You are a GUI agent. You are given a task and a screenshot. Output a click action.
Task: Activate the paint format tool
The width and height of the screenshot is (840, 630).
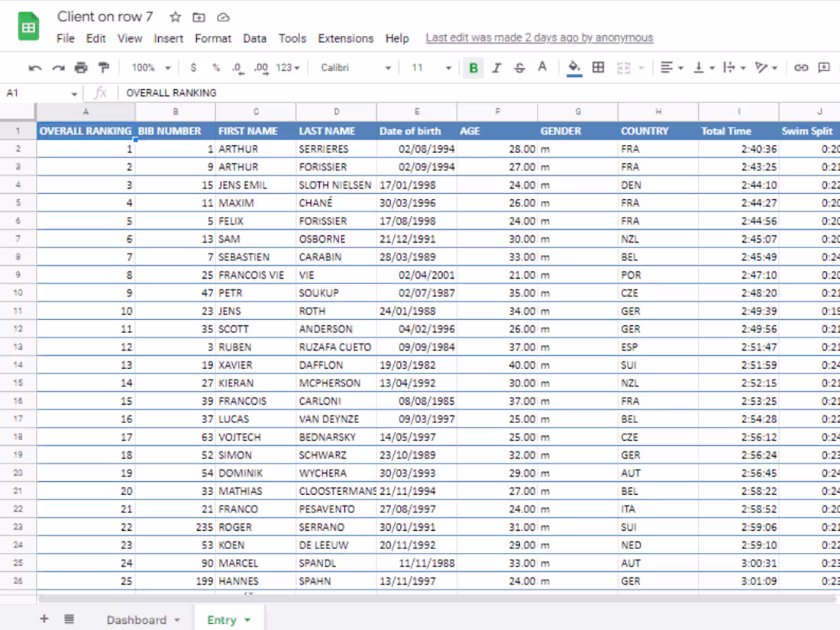click(x=104, y=67)
